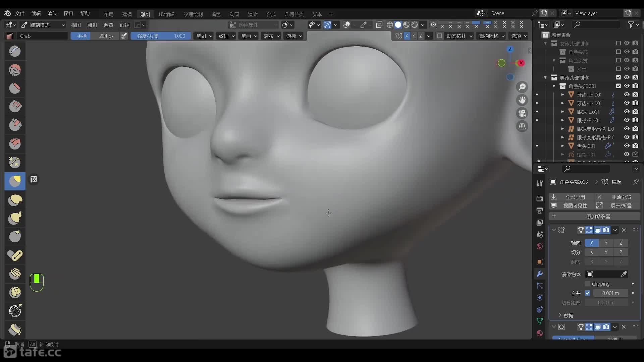Click 视图可见性 viewport visibility button
This screenshot has width=644, height=362.
click(571, 206)
